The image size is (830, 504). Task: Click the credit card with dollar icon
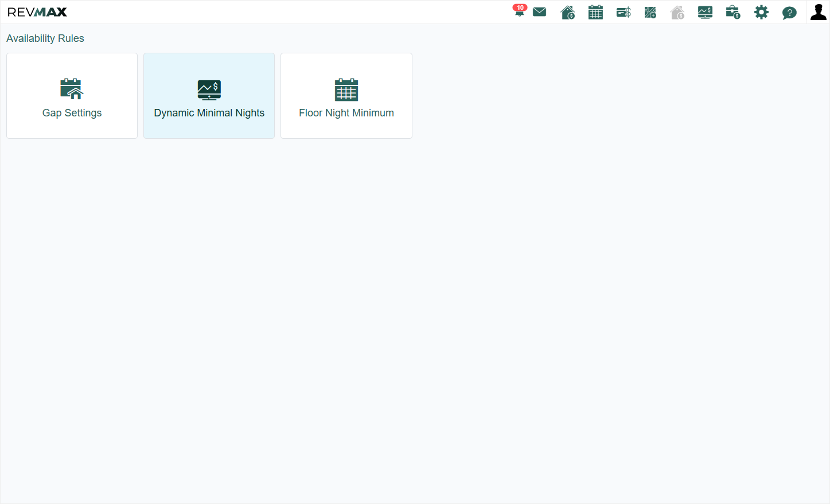(x=624, y=12)
